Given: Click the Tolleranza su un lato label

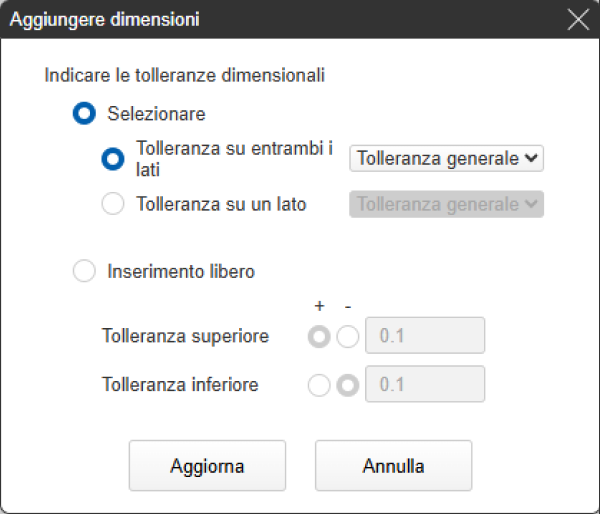Looking at the screenshot, I should 221,204.
